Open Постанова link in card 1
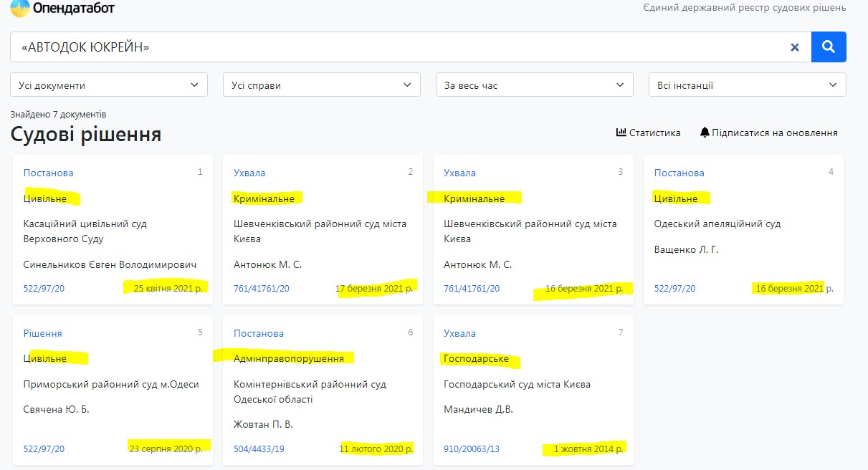The image size is (868, 470). point(48,173)
